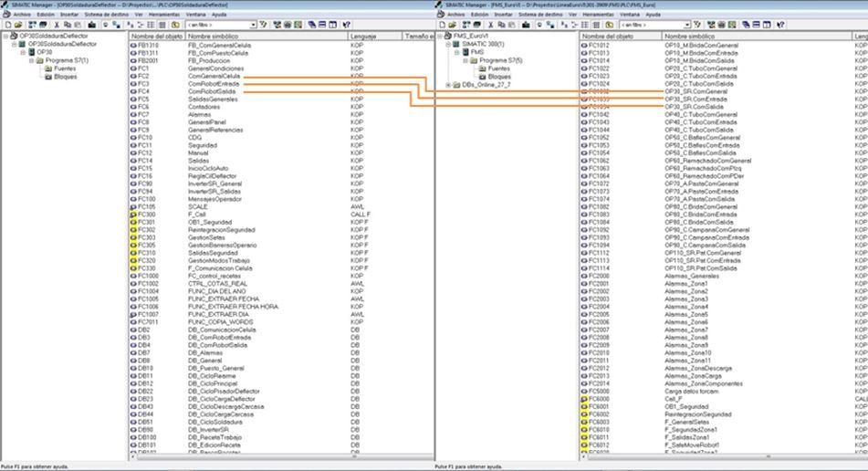Open the filter dropdown in OP30SoldaduraDeflector window
The height and width of the screenshot is (471, 868).
click(254, 25)
